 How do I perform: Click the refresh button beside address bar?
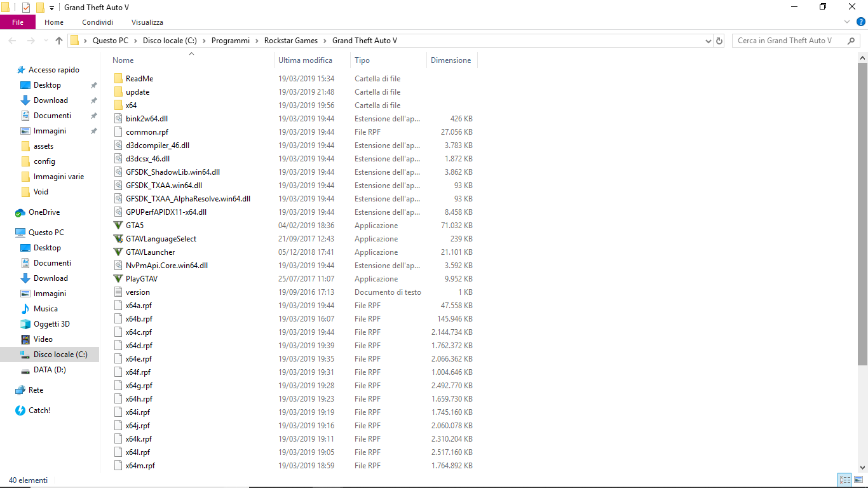point(719,41)
